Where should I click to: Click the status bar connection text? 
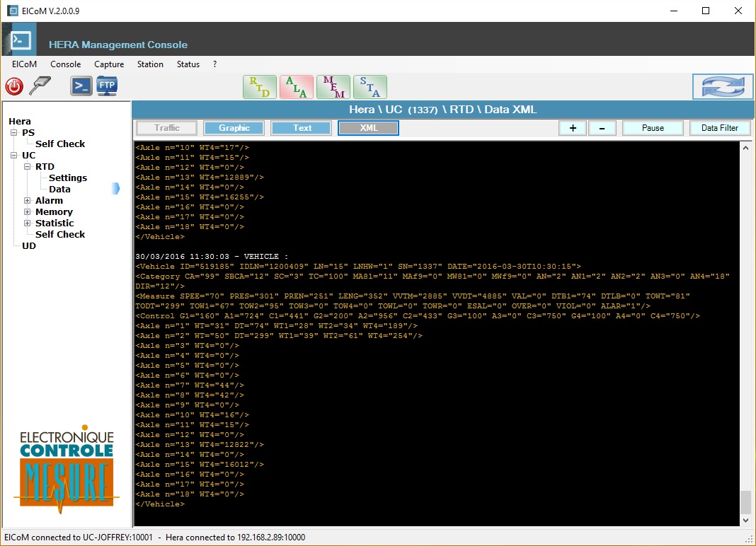[154, 538]
